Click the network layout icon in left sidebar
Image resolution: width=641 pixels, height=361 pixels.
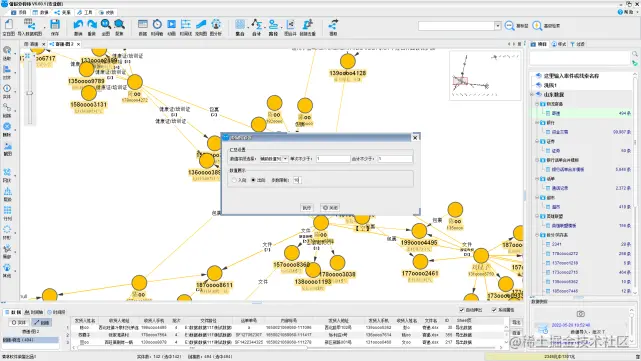[7, 172]
